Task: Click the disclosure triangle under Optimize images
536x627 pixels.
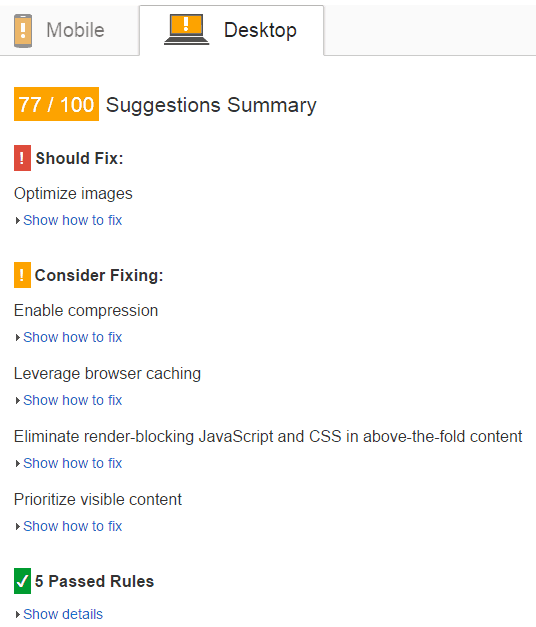Action: click(18, 221)
